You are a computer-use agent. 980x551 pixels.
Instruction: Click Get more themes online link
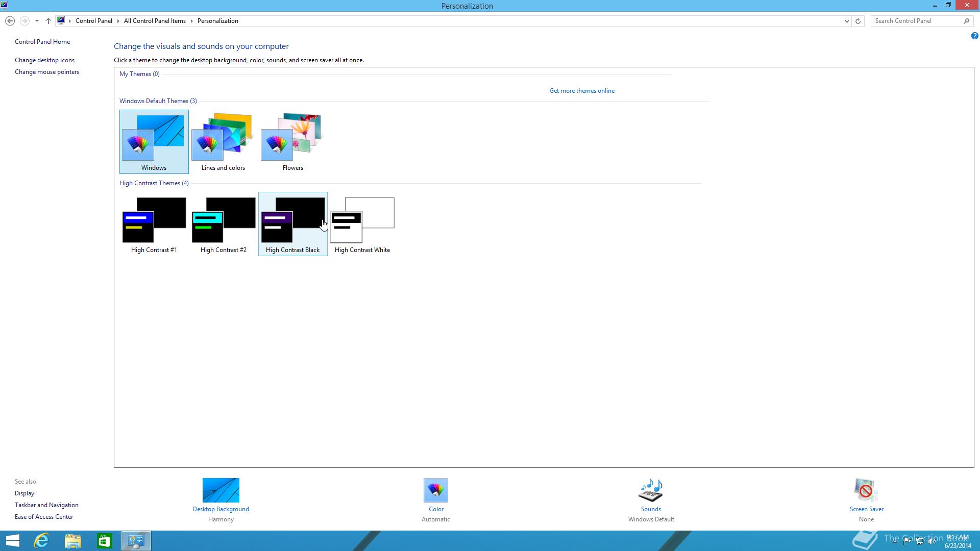coord(582,91)
